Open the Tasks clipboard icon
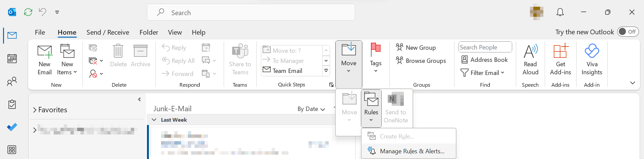The width and height of the screenshot is (644, 159). point(12,104)
